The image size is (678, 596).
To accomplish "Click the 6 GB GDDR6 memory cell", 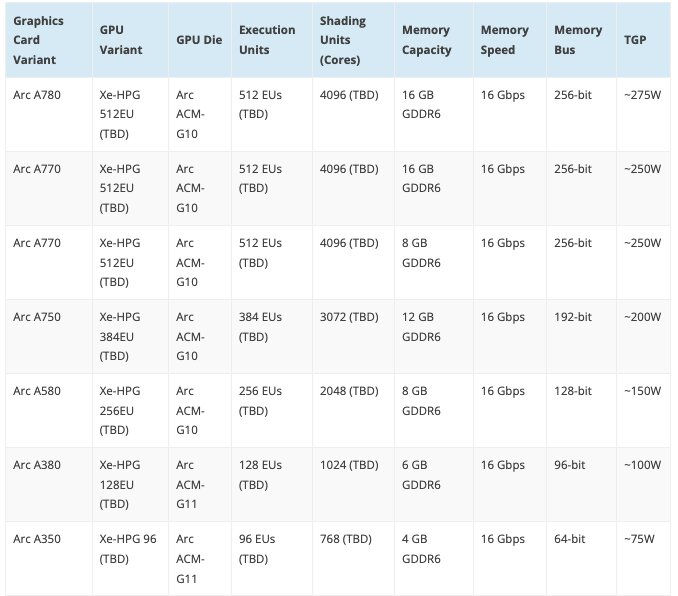I will click(x=421, y=474).
